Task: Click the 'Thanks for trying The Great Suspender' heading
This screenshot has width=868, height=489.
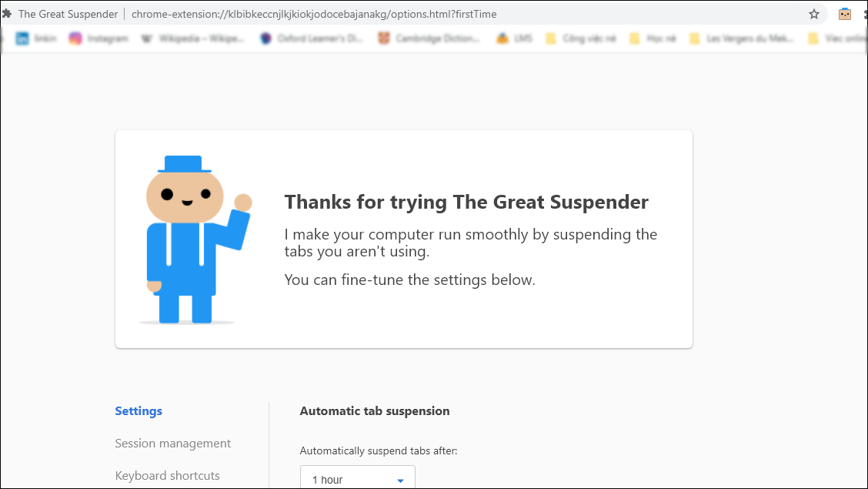Action: click(466, 202)
